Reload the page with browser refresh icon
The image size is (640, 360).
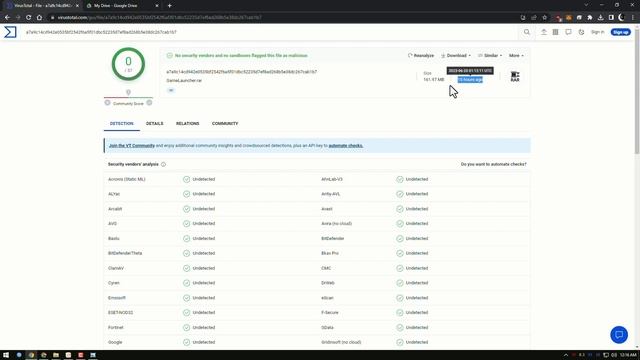tap(28, 18)
